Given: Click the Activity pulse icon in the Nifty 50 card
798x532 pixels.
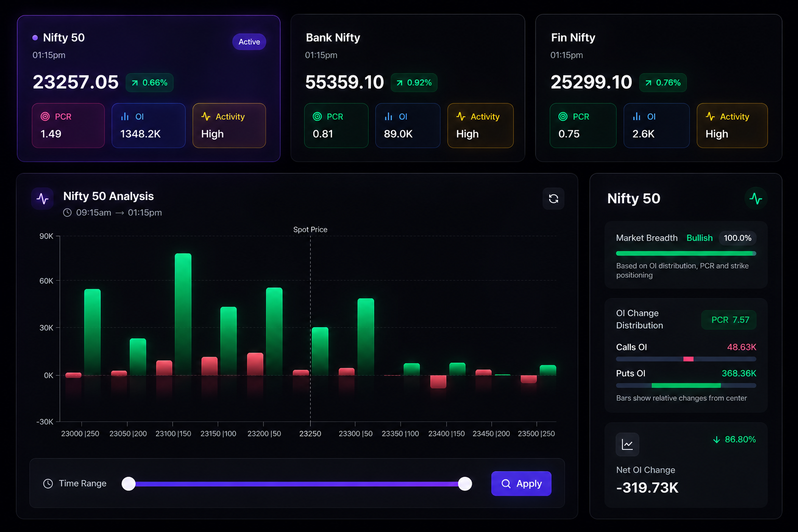Looking at the screenshot, I should coord(206,116).
